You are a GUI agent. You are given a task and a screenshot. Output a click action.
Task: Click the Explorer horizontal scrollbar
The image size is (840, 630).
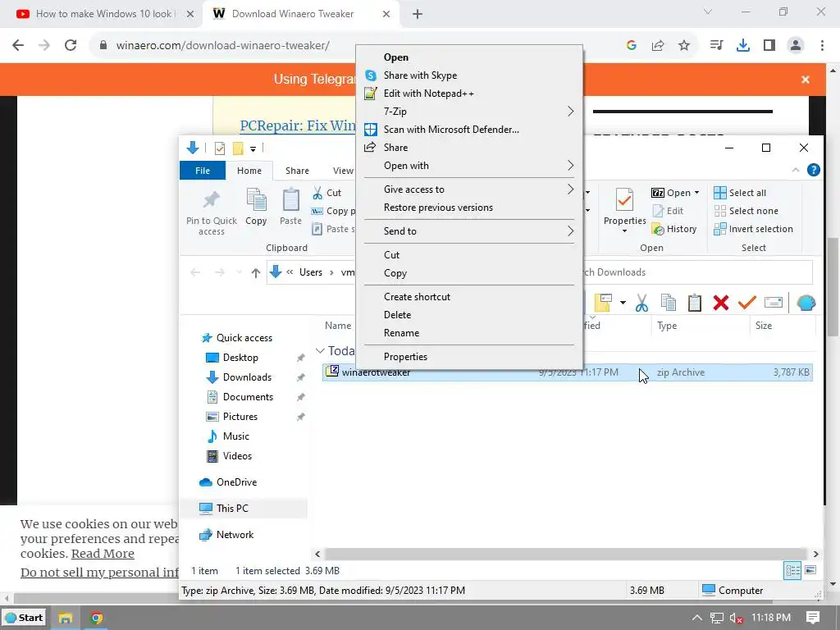[x=566, y=554]
